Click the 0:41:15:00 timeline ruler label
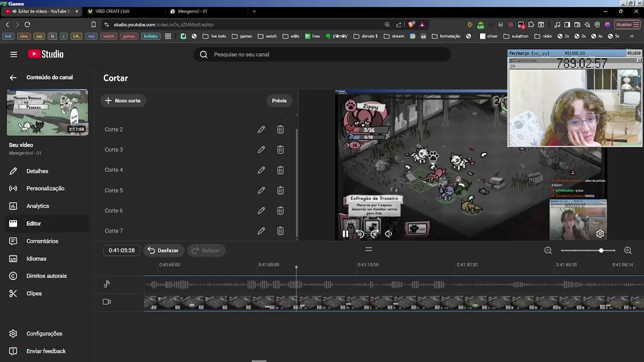 click(x=368, y=264)
